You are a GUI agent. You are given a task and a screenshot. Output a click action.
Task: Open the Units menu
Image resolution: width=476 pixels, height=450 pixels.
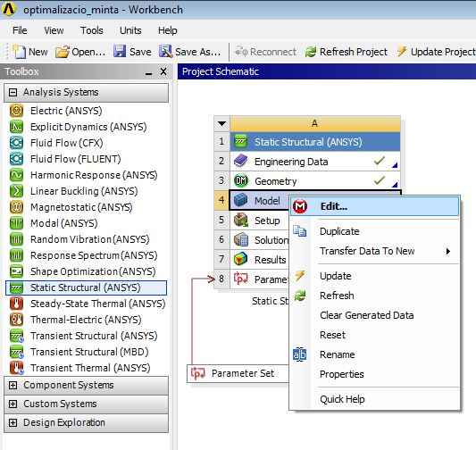pyautogui.click(x=130, y=30)
